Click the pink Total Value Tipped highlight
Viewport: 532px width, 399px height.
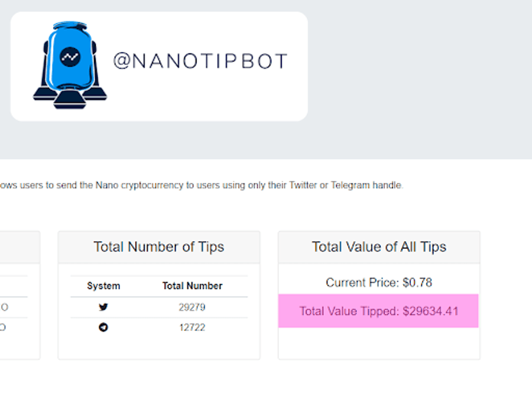[x=378, y=311]
